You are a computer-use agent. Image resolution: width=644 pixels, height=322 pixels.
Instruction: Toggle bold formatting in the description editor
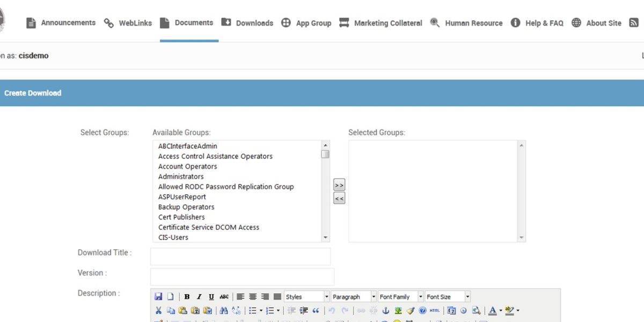187,296
